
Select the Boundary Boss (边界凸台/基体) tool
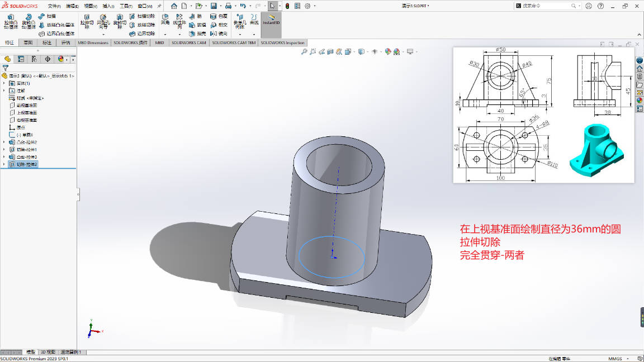click(56, 34)
